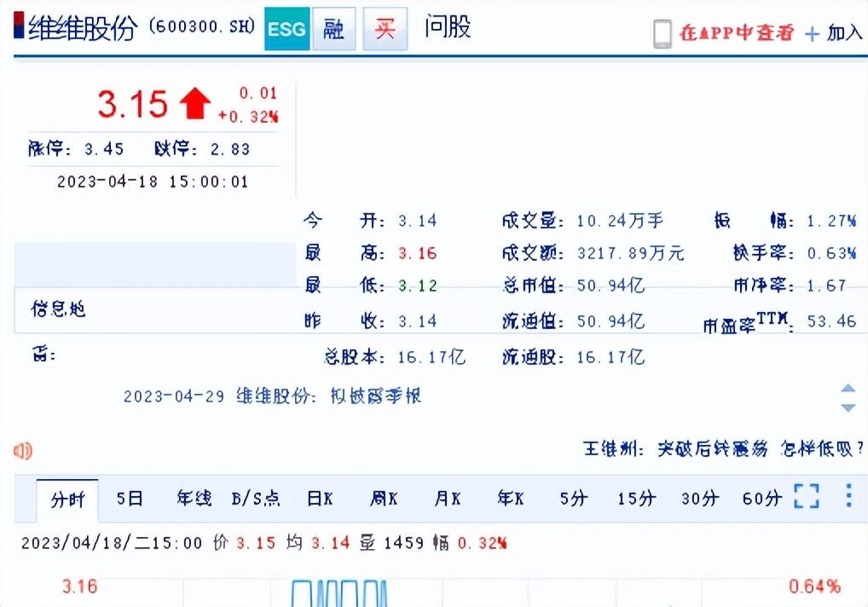The image size is (868, 607).
Task: Open the ESG rating badge
Action: (x=286, y=29)
